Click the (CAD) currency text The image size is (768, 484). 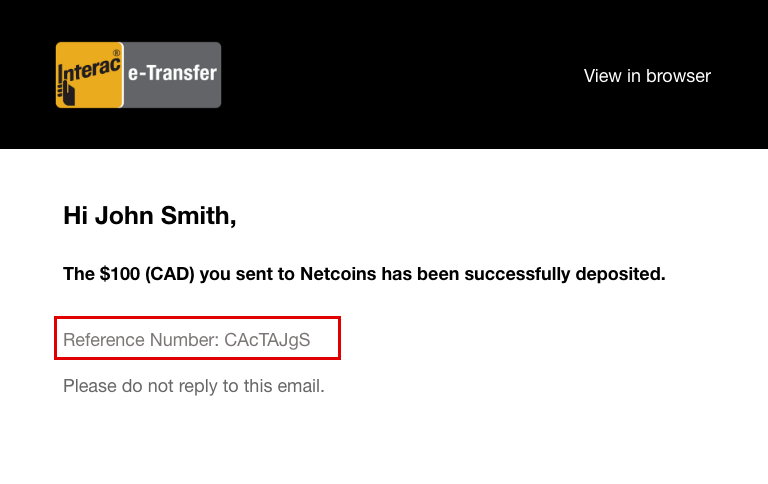(x=170, y=274)
